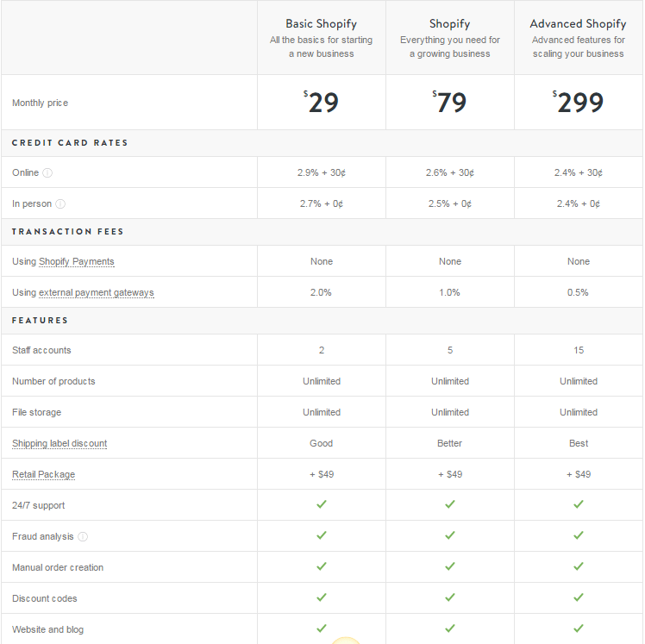Click Shopify plan Manual order creation checkmark
Viewport: 645px width, 644px height.
450,566
